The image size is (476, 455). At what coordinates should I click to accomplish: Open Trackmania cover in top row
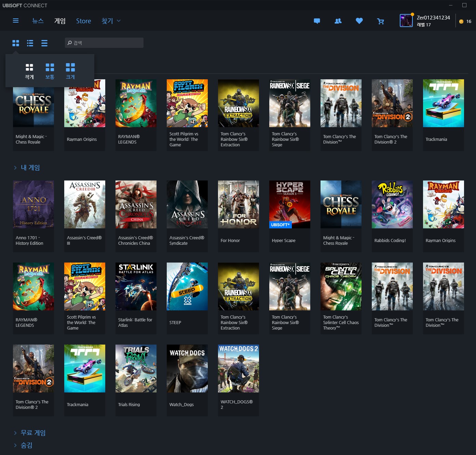click(444, 103)
